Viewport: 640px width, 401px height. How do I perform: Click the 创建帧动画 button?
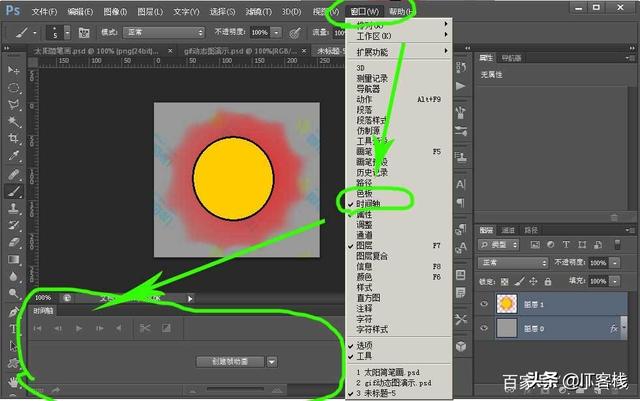click(x=230, y=361)
